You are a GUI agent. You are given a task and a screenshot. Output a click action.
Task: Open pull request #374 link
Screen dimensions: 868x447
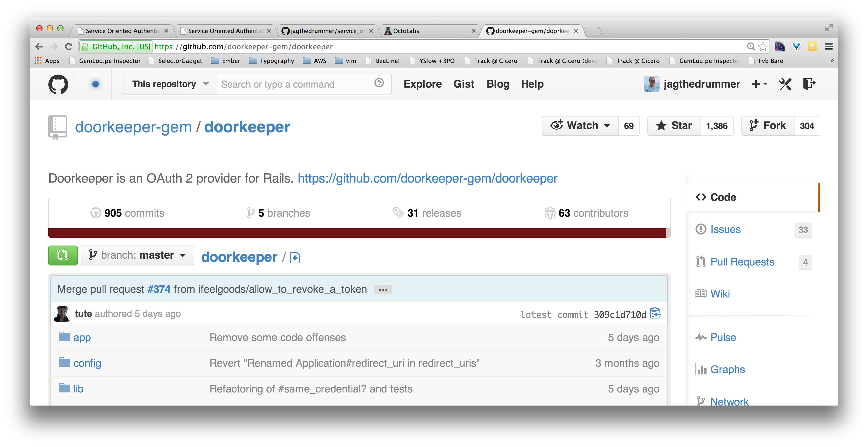(159, 289)
